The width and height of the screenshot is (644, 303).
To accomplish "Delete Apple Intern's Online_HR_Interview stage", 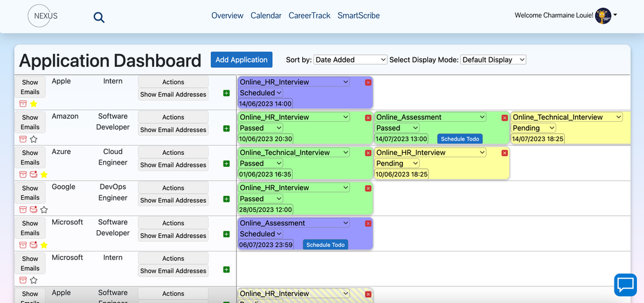I will (x=368, y=83).
